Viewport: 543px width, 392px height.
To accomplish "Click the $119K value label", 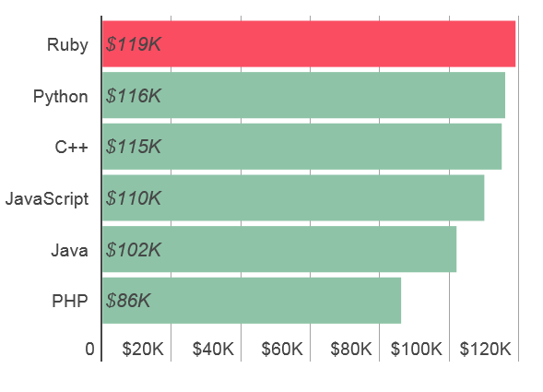I will click(x=134, y=44).
